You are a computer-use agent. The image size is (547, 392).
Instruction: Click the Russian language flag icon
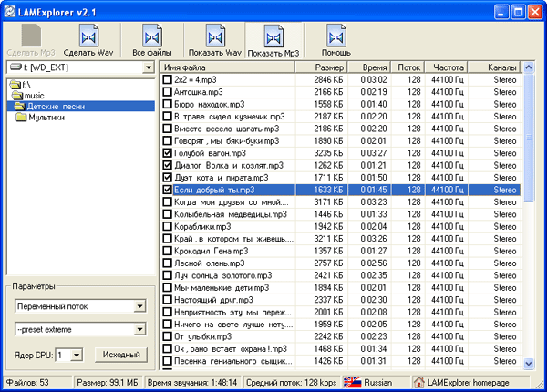(352, 383)
